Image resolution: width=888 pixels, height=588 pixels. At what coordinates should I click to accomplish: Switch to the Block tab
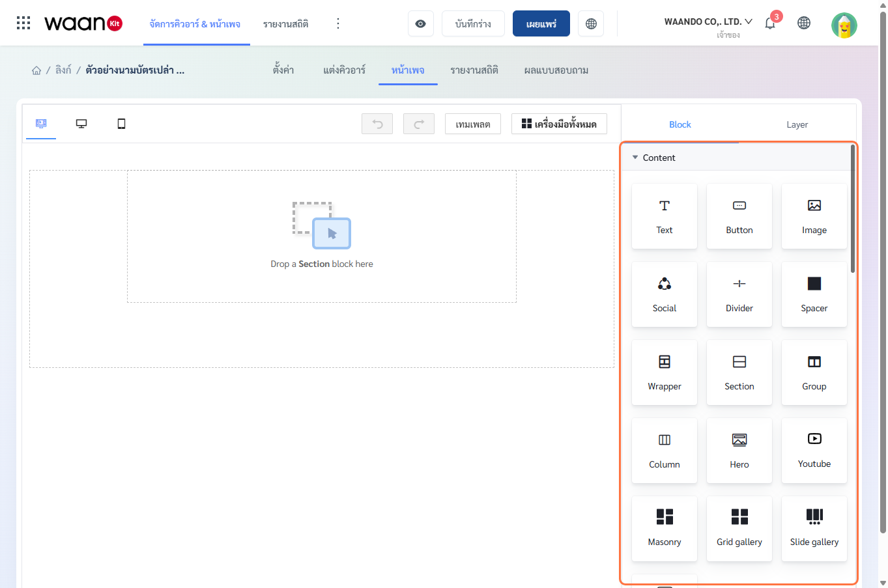click(680, 124)
